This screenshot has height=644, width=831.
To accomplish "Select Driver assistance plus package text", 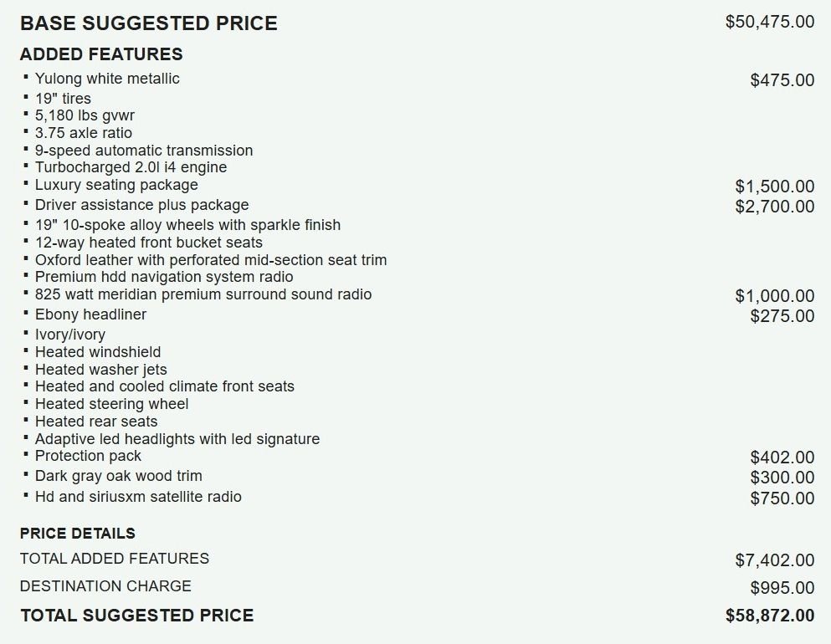I will point(142,205).
